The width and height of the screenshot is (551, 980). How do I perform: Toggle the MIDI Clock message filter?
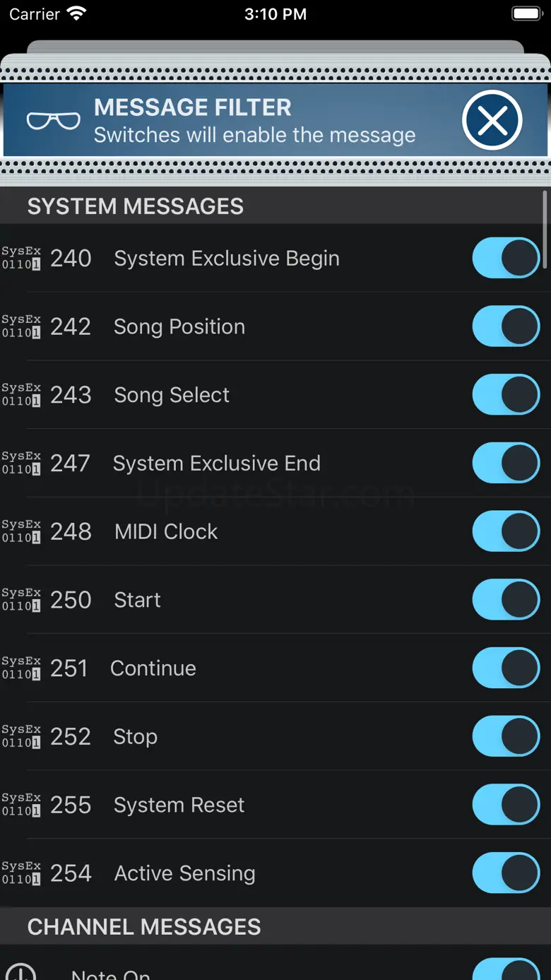pyautogui.click(x=506, y=531)
